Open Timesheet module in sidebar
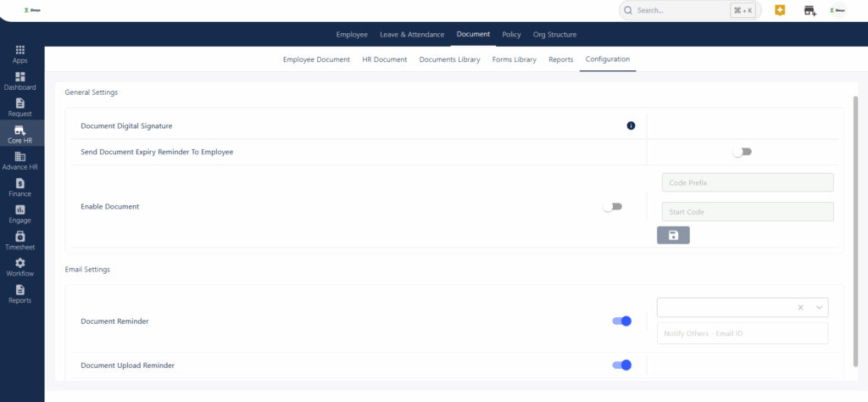The width and height of the screenshot is (868, 402). 20,240
